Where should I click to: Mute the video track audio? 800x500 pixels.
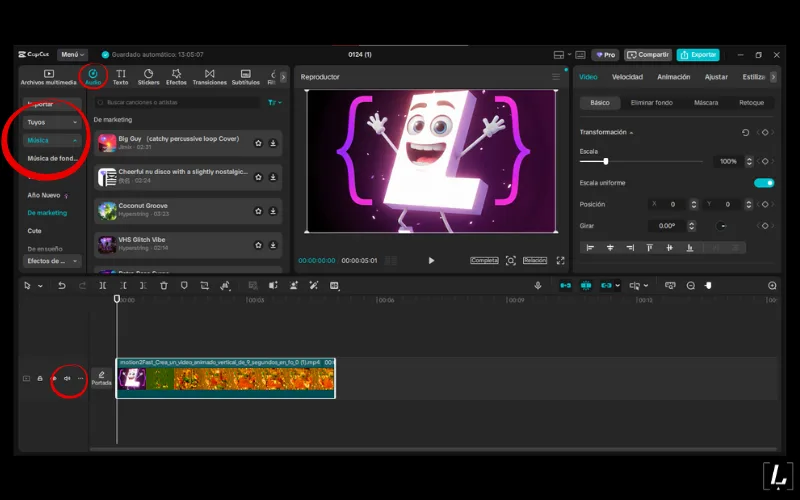click(67, 378)
